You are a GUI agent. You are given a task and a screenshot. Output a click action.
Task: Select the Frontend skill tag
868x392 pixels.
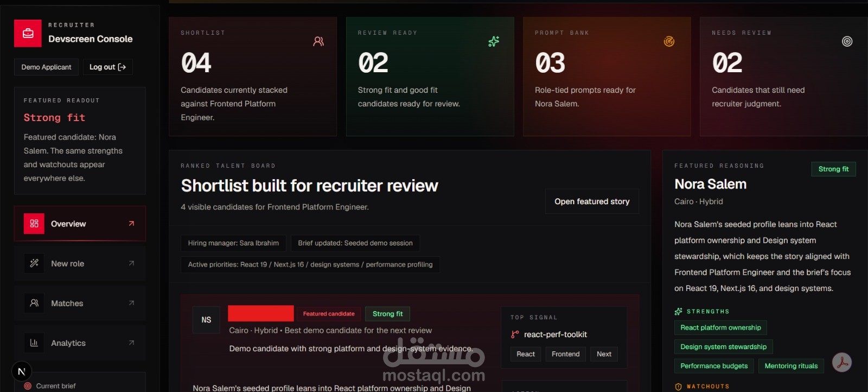(565, 354)
